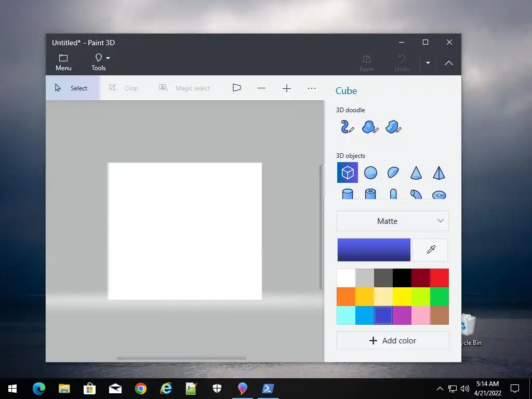Zoom in with the plus icon
The width and height of the screenshot is (532, 399).
[287, 88]
